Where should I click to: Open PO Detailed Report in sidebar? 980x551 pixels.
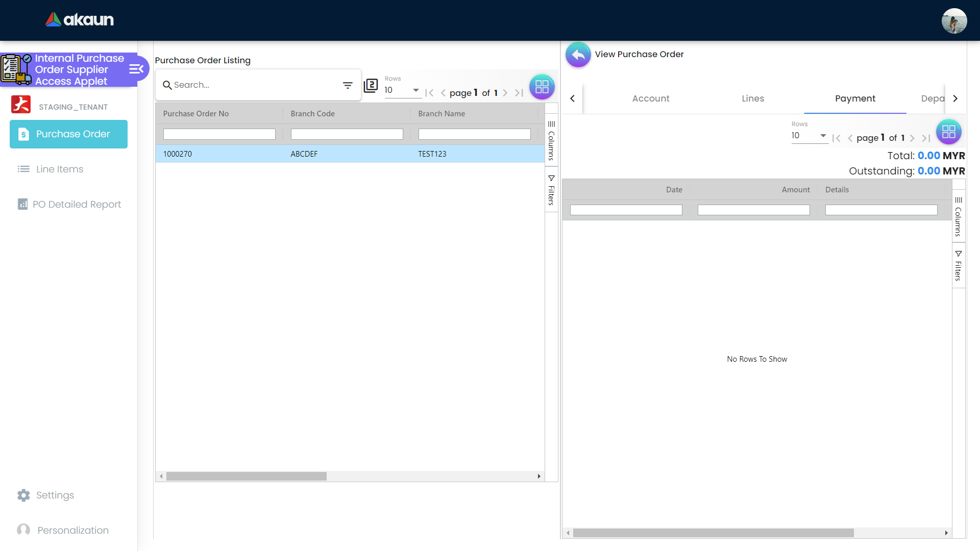pyautogui.click(x=77, y=204)
